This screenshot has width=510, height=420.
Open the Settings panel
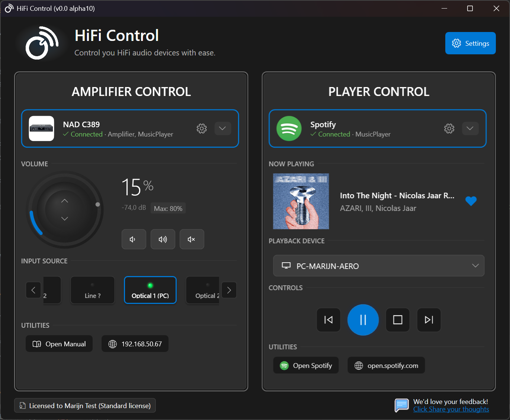470,43
